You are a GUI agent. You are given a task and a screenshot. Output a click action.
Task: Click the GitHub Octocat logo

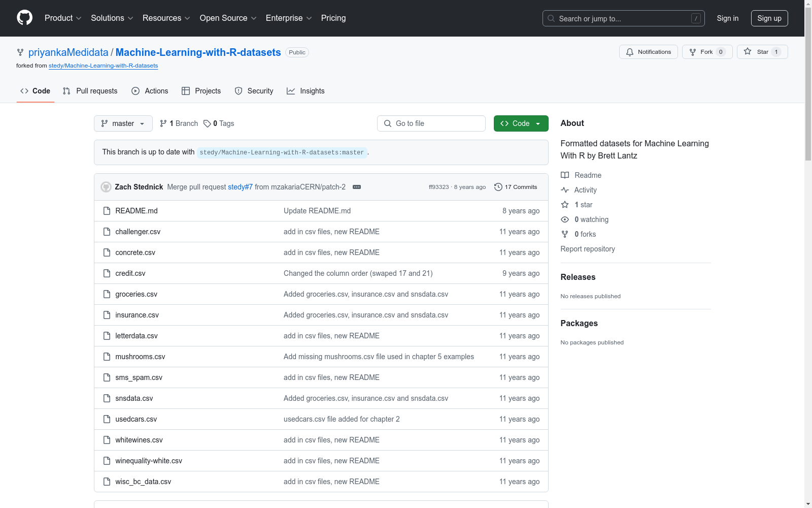tap(24, 18)
